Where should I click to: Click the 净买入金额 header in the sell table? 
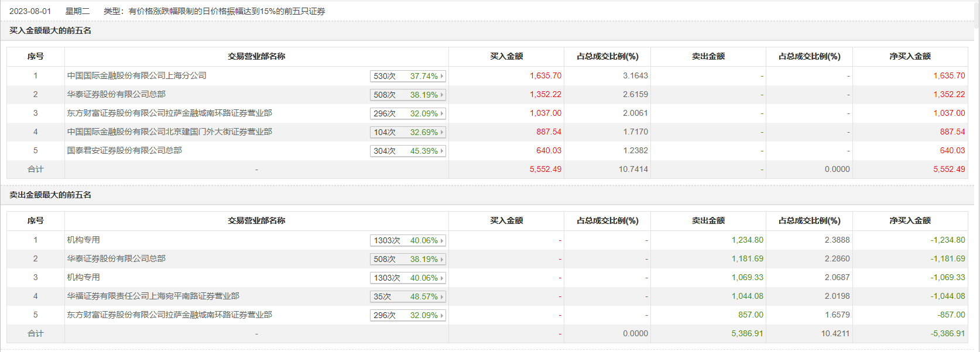tap(910, 220)
